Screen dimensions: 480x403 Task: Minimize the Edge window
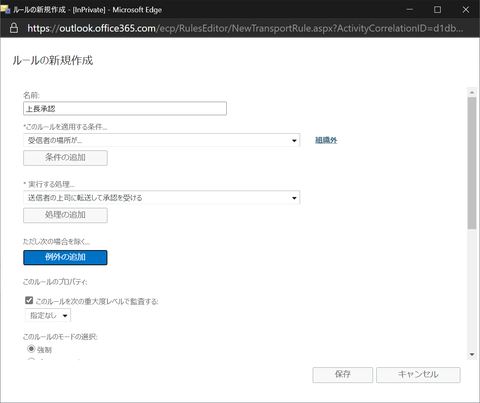coord(410,10)
